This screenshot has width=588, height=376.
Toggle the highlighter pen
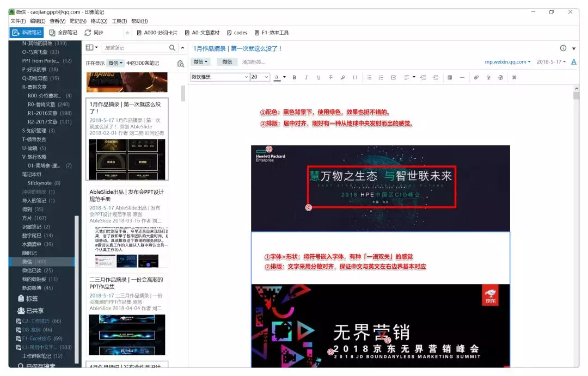[343, 77]
